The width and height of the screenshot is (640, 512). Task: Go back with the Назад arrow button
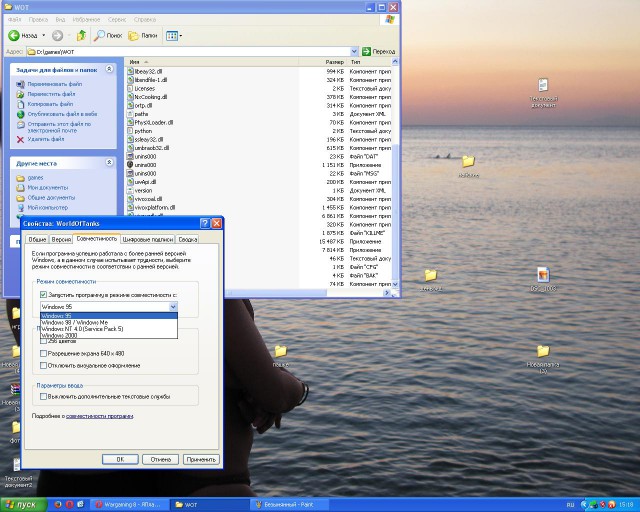coord(22,36)
